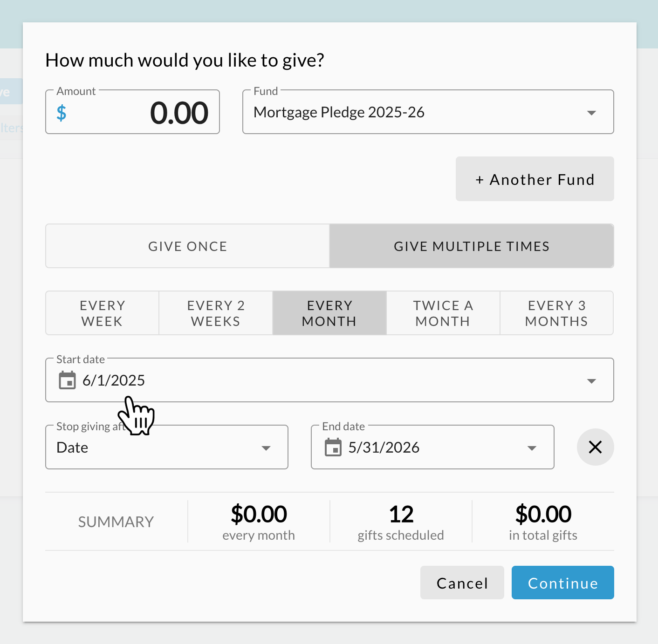
Task: Click the End date calendar icon
Action: (x=333, y=447)
